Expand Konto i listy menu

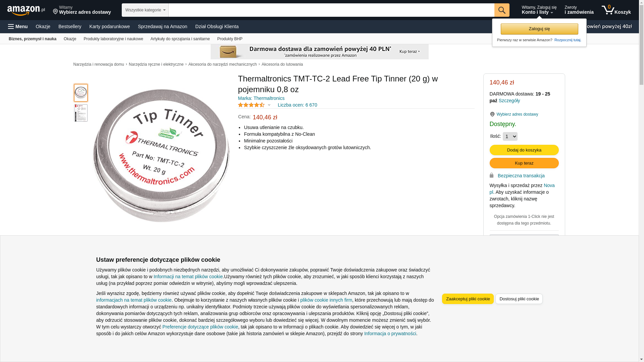539,10
